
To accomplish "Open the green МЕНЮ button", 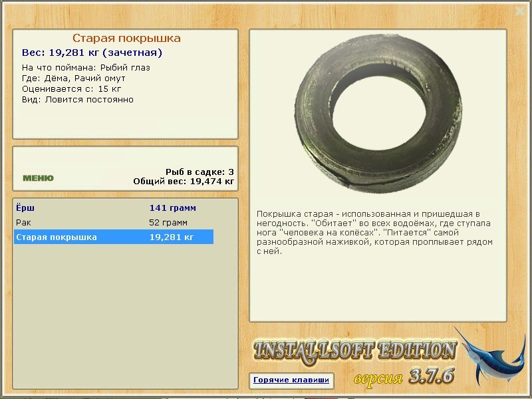I will click(38, 178).
